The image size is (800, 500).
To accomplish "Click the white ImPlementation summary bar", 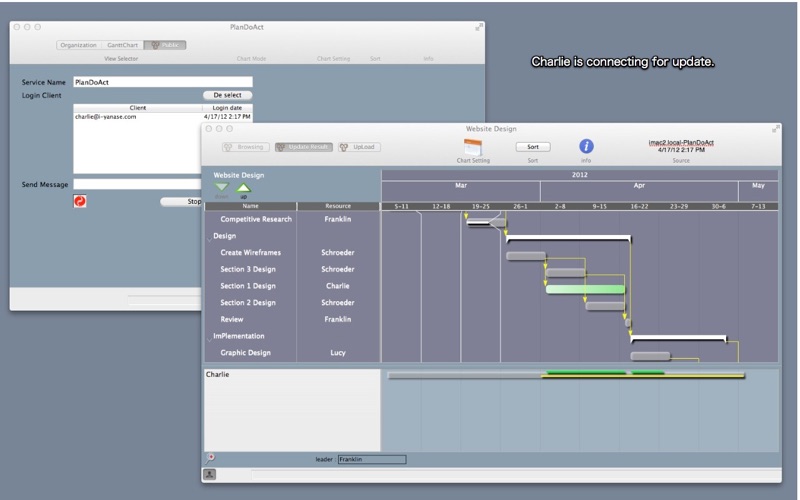I will 679,338.
